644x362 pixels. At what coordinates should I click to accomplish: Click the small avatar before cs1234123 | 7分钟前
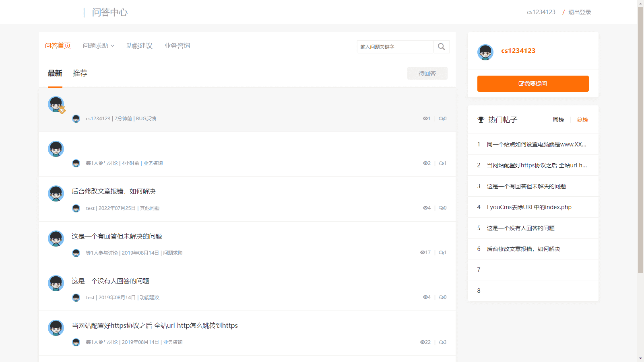(76, 119)
